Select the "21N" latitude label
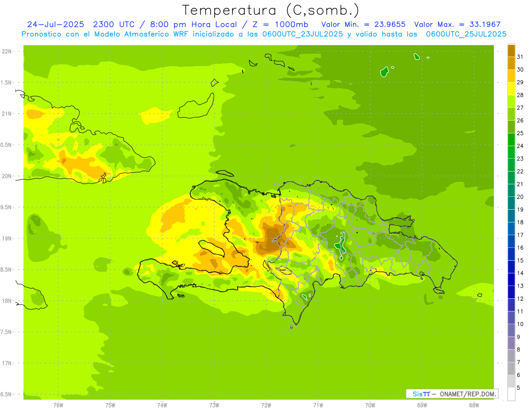This screenshot has width=532, height=411. click(6, 114)
